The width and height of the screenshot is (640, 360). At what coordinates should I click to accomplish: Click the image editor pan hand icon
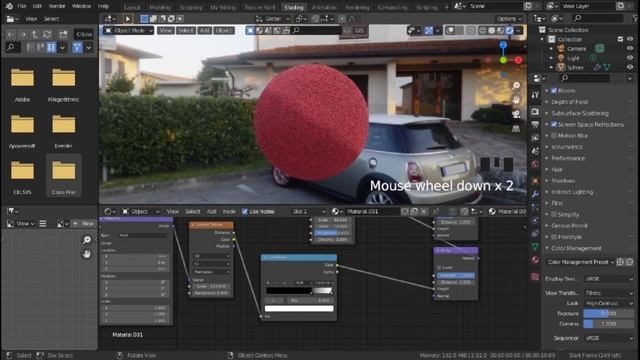(x=87, y=254)
